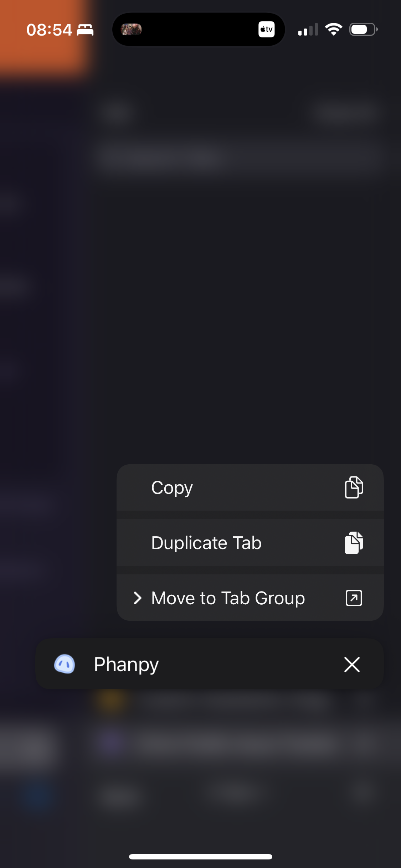
Task: Tap the Sleep focus bed icon
Action: 85,30
